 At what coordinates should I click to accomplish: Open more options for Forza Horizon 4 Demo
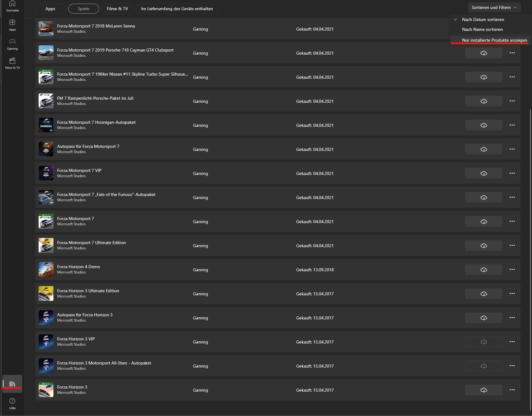coord(512,269)
